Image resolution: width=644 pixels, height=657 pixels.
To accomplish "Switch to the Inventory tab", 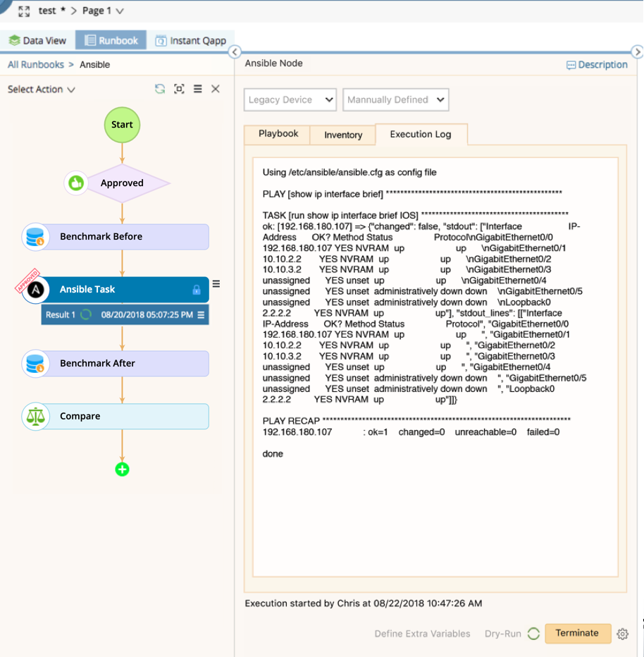I will pyautogui.click(x=342, y=135).
